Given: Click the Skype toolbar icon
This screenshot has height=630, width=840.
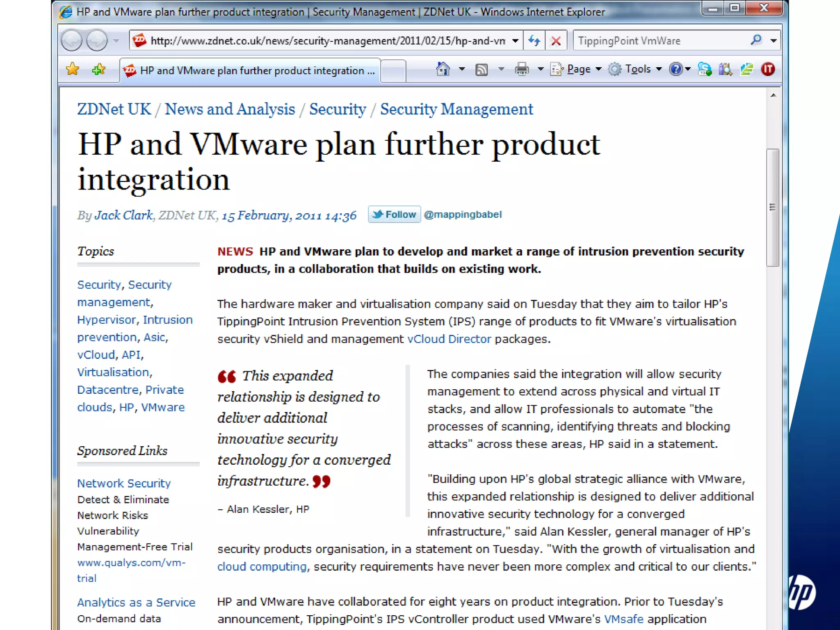Looking at the screenshot, I should pyautogui.click(x=705, y=69).
